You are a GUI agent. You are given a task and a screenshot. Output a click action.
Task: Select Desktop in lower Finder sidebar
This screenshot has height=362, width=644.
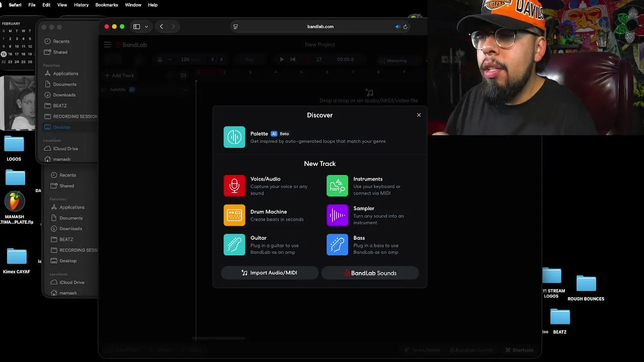pyautogui.click(x=63, y=261)
